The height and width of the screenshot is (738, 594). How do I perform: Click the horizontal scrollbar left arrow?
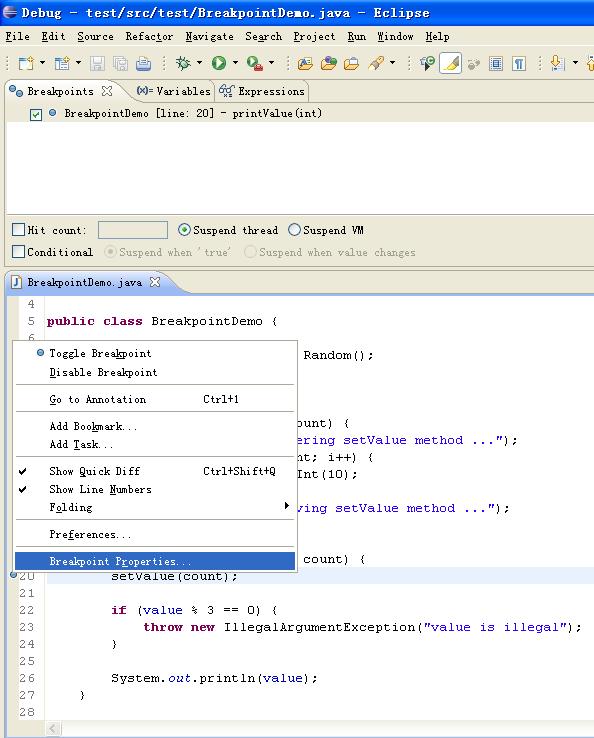(53, 729)
